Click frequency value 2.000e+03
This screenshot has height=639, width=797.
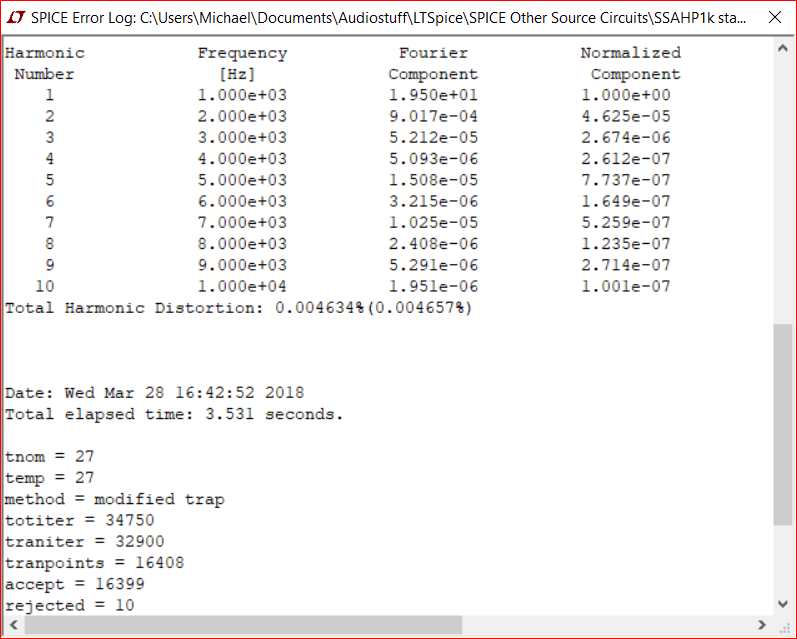click(x=242, y=116)
